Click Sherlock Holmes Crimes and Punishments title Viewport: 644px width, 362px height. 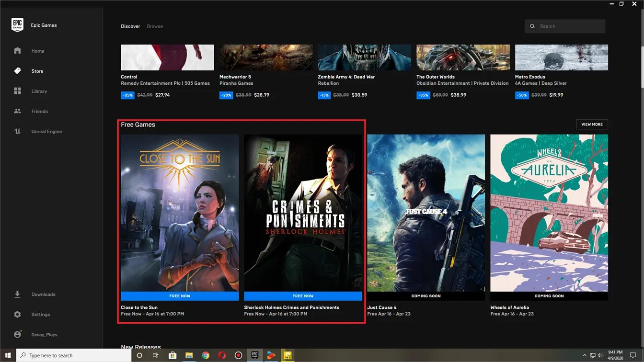point(291,307)
